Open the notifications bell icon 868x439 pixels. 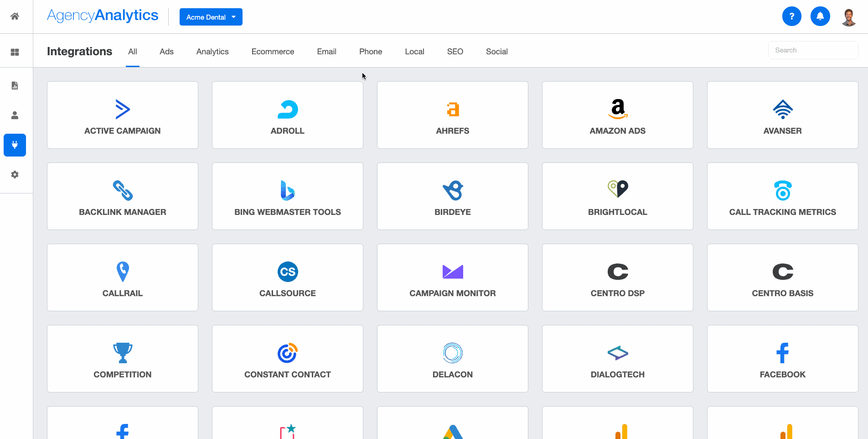point(820,16)
